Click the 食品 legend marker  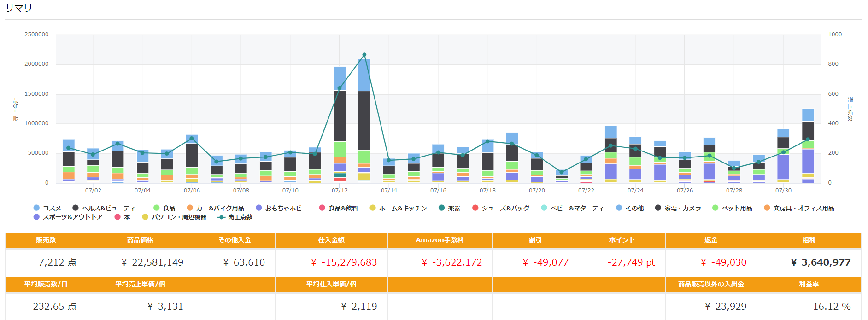157,208
